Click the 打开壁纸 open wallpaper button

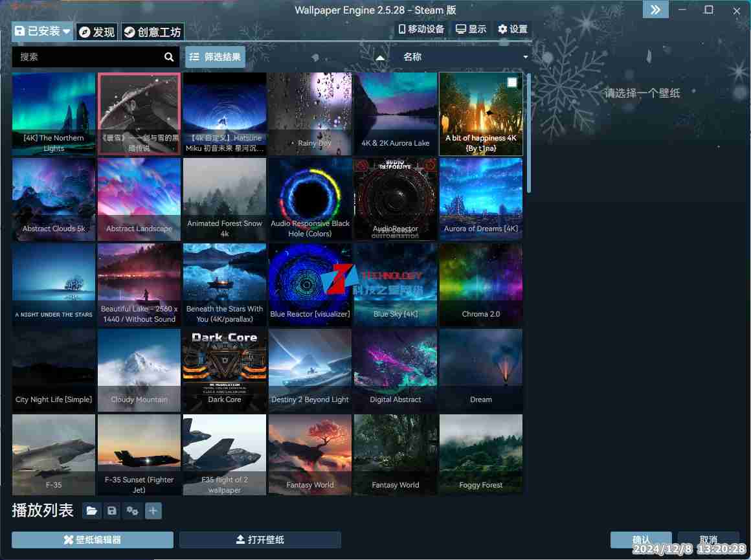click(x=260, y=540)
